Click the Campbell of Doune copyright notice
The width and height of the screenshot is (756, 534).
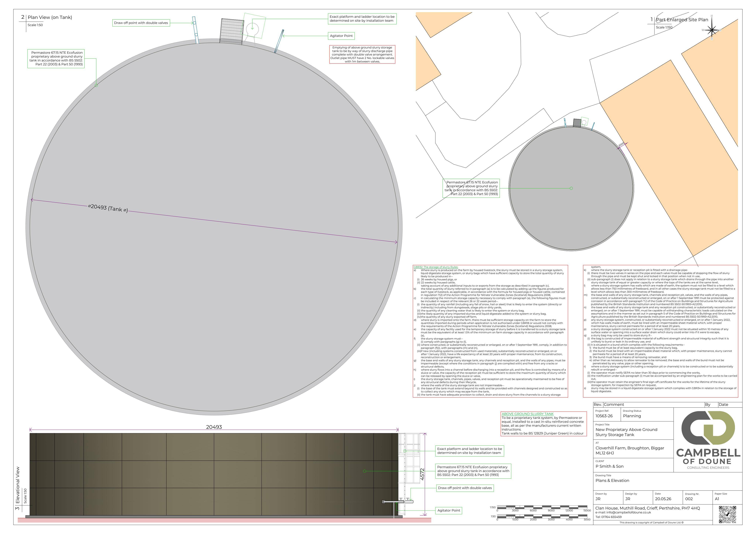tap(651, 523)
